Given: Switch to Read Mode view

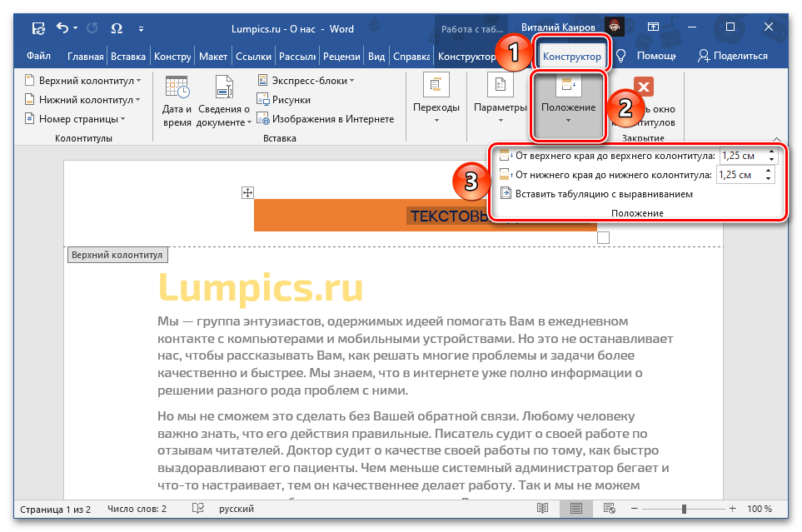Looking at the screenshot, I should [x=543, y=509].
